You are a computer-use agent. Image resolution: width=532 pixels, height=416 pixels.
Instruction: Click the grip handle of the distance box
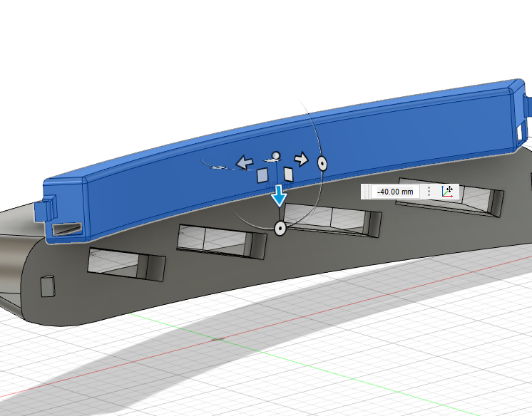point(366,192)
